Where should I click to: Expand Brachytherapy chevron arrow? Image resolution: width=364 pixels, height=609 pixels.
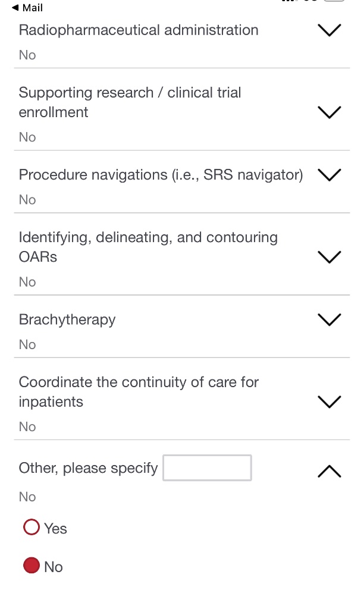click(x=330, y=319)
